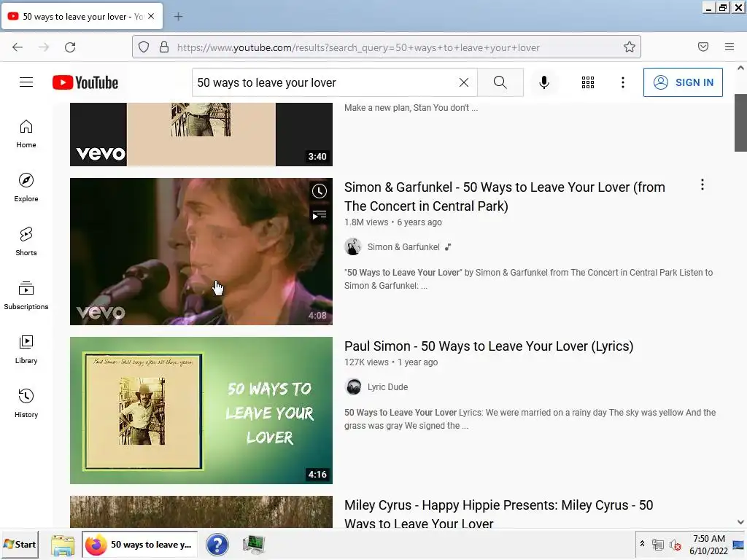This screenshot has width=747, height=560.
Task: Click the SIGN IN button
Action: tap(683, 82)
